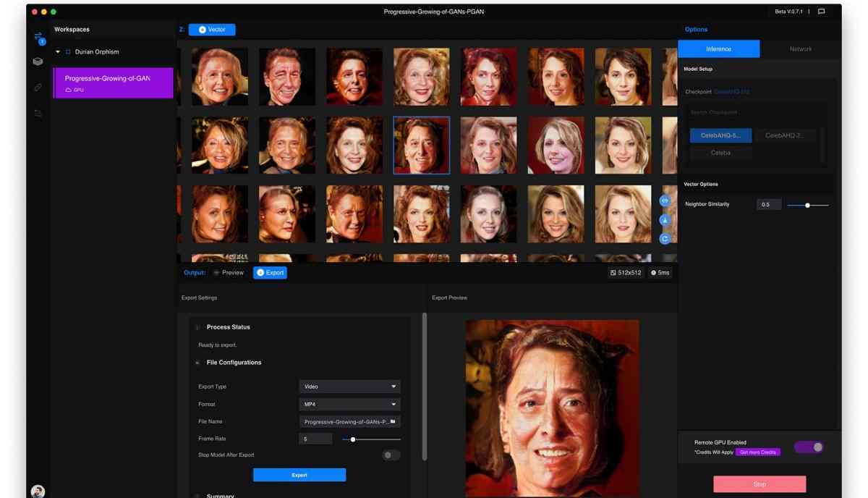Click the "Beta V.0.7.1" version label
Screen dimensions: 868x498
789,12
